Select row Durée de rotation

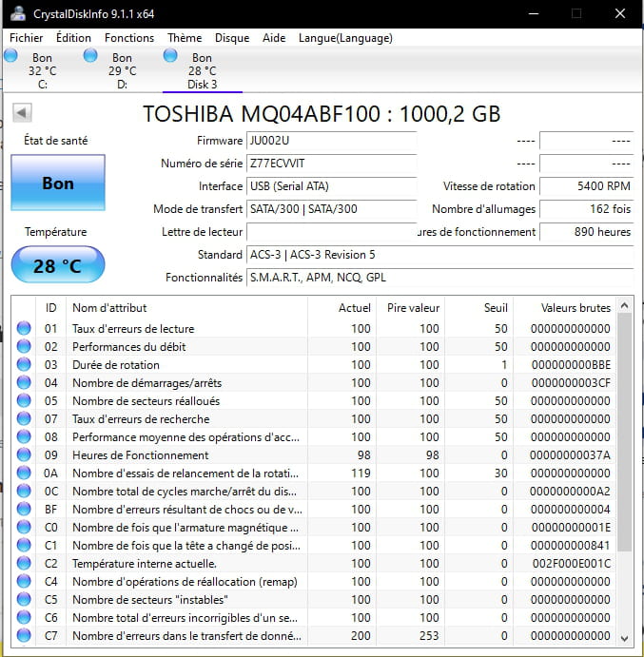(314, 364)
